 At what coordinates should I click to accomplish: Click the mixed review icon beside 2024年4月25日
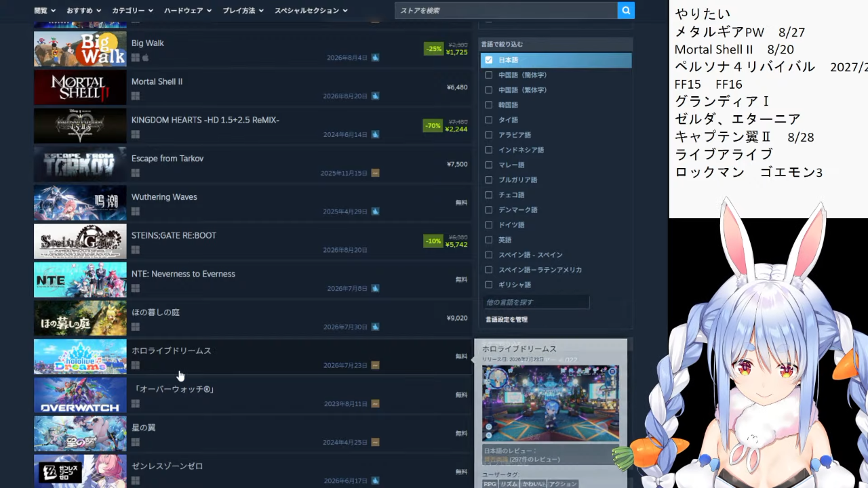[375, 443]
